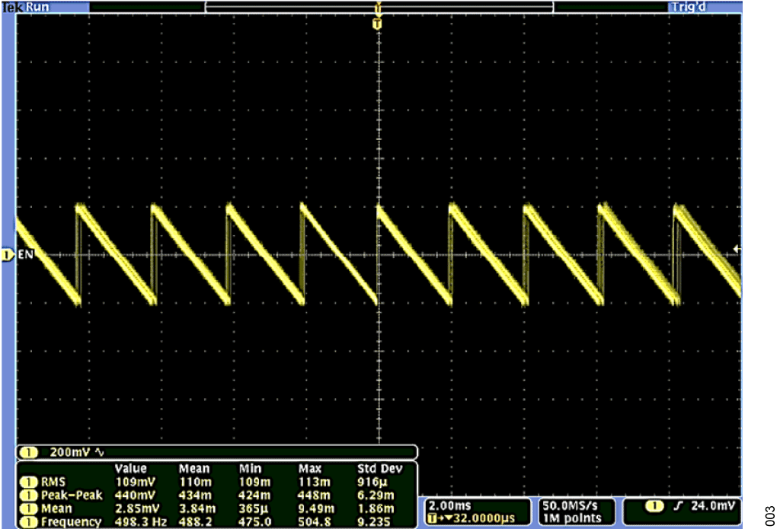Select the orange trigger position T marker
This screenshot has height=532, width=780.
coord(376,24)
